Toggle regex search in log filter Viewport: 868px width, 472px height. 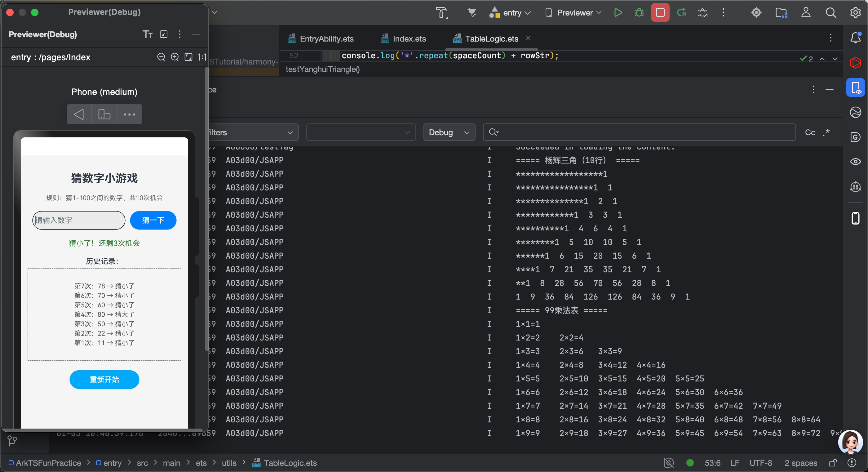[x=826, y=132]
